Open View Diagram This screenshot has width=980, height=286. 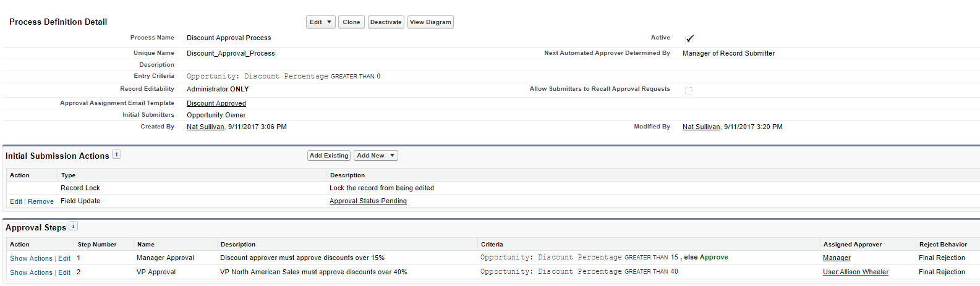coord(430,22)
